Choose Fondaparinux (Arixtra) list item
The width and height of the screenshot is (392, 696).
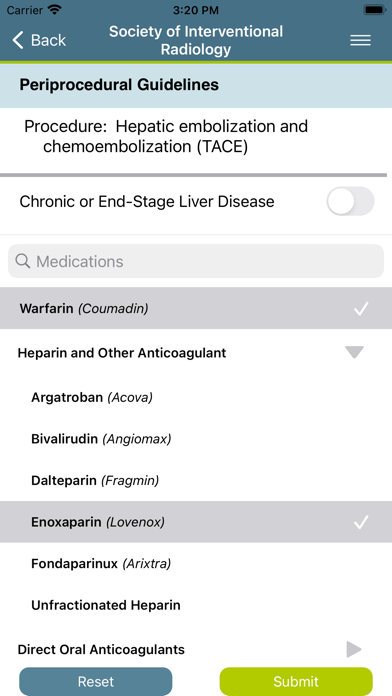pyautogui.click(x=196, y=564)
